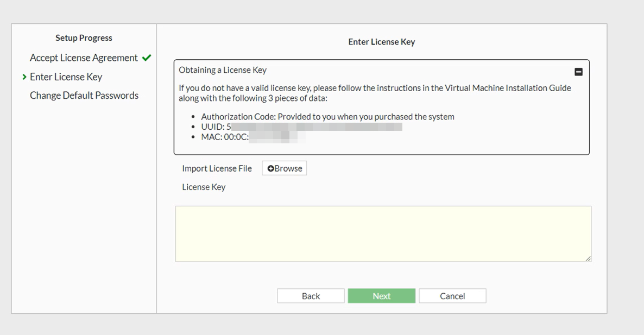Click the green arrow beside Enter License Key
This screenshot has height=335, width=644.
pyautogui.click(x=24, y=77)
